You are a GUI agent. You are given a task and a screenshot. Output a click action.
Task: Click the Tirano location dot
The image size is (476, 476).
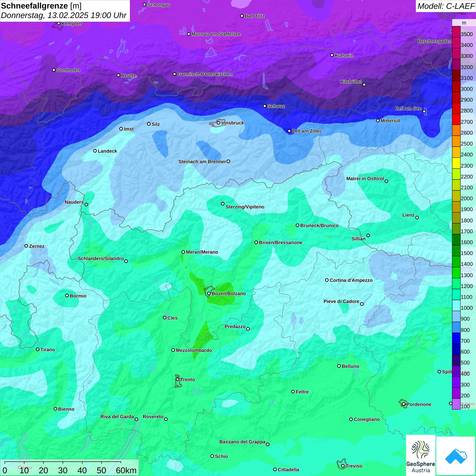coord(38,349)
